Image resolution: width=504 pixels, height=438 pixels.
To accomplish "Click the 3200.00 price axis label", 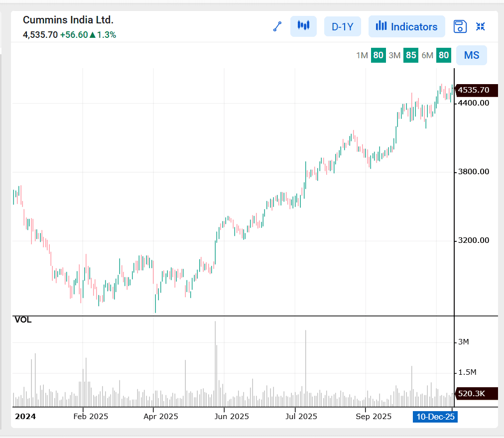I will [474, 240].
